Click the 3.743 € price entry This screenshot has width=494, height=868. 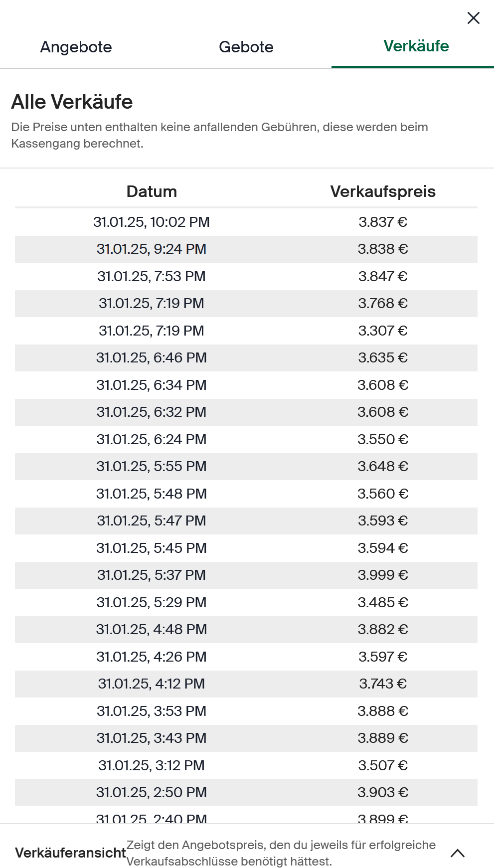tap(382, 684)
